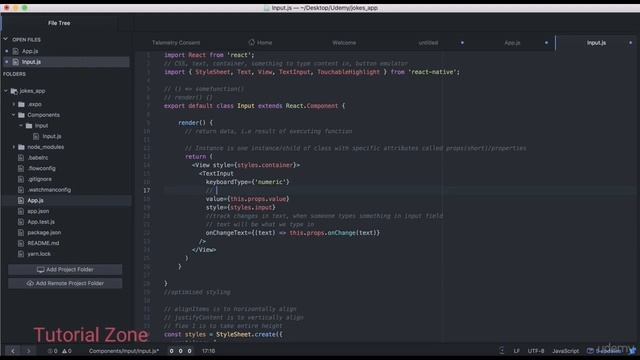640x360 pixels.
Task: Open the JavaScript grammar selector
Action: point(565,351)
